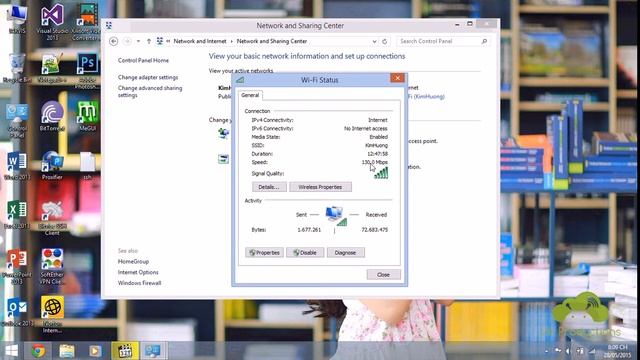This screenshot has height=360, width=640.
Task: Open the SoftEther VPN Client shortcut
Action: point(52,267)
